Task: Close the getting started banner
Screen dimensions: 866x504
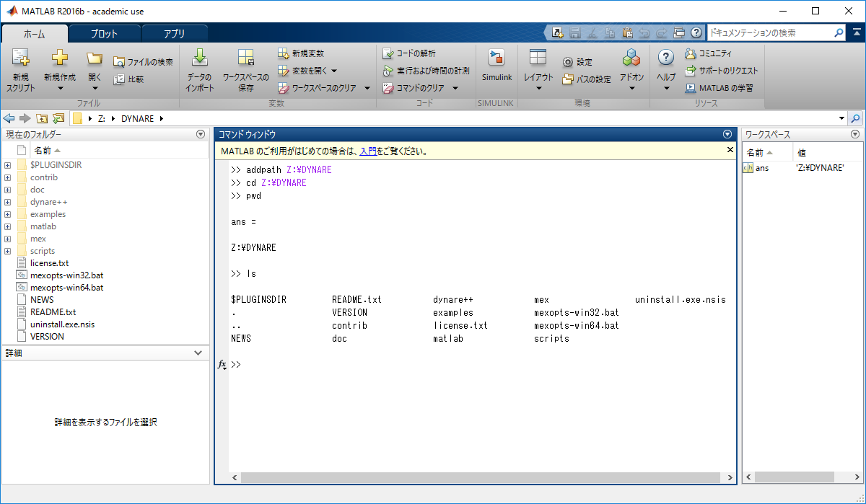Action: 730,150
